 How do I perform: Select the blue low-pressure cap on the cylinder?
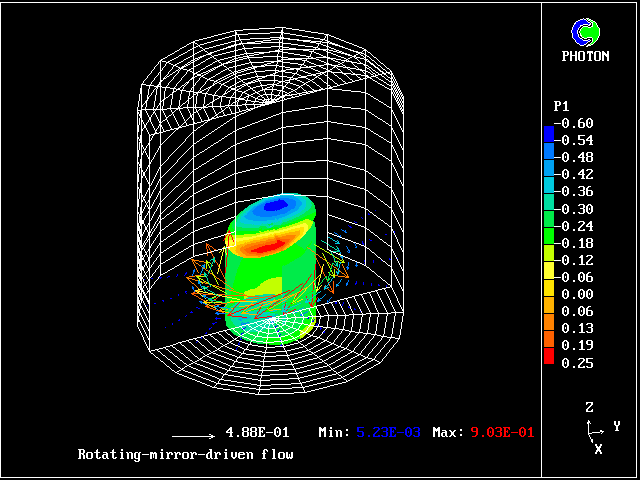pos(277,207)
